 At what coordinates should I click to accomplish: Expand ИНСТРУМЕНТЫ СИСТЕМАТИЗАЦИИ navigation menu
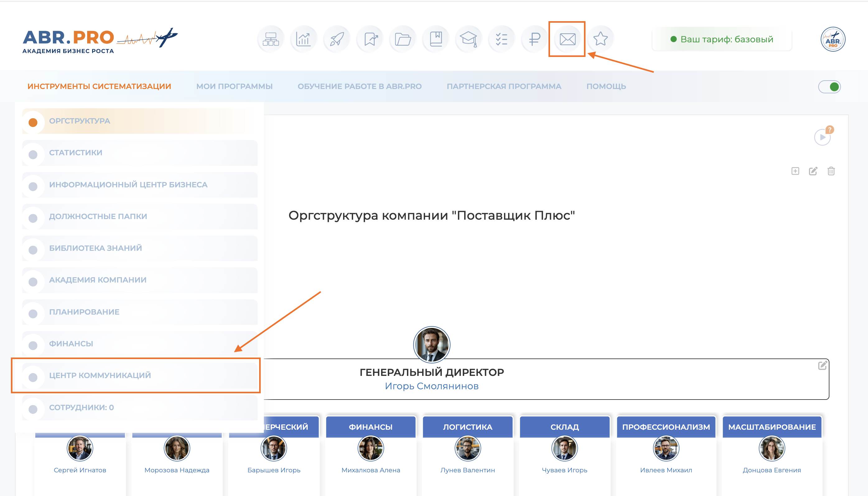pyautogui.click(x=99, y=86)
